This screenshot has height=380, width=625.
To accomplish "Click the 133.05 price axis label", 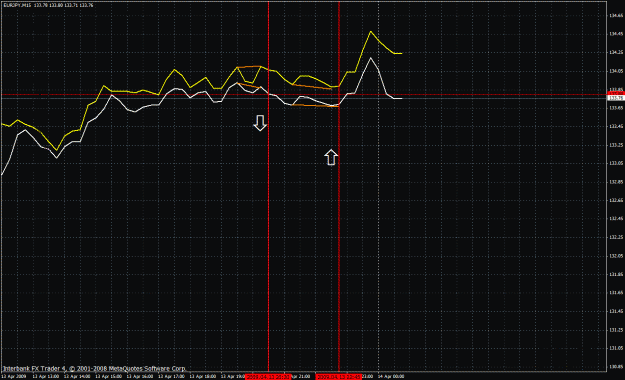I will (616, 163).
